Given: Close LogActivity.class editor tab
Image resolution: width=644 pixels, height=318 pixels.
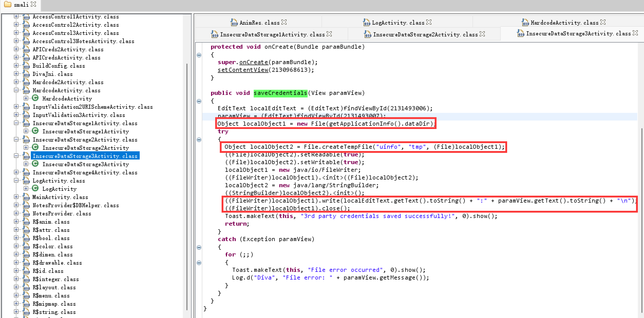Looking at the screenshot, I should tap(429, 22).
